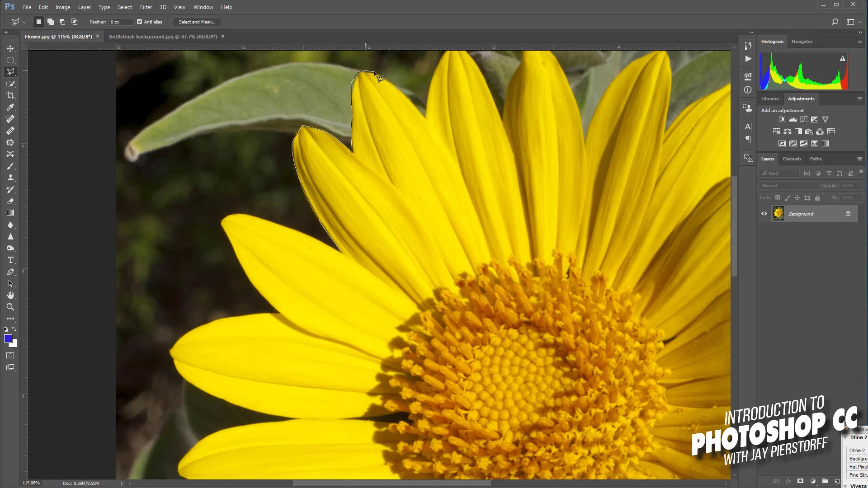868x488 pixels.
Task: Select the Crop tool
Action: point(10,95)
